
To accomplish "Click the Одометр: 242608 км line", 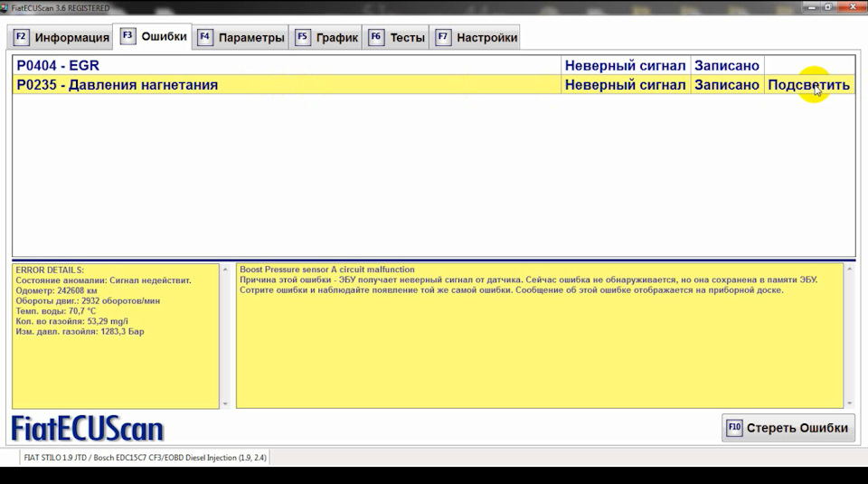I will click(56, 290).
